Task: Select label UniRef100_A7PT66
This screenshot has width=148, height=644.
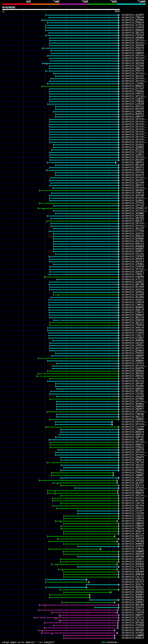Action: point(133,172)
